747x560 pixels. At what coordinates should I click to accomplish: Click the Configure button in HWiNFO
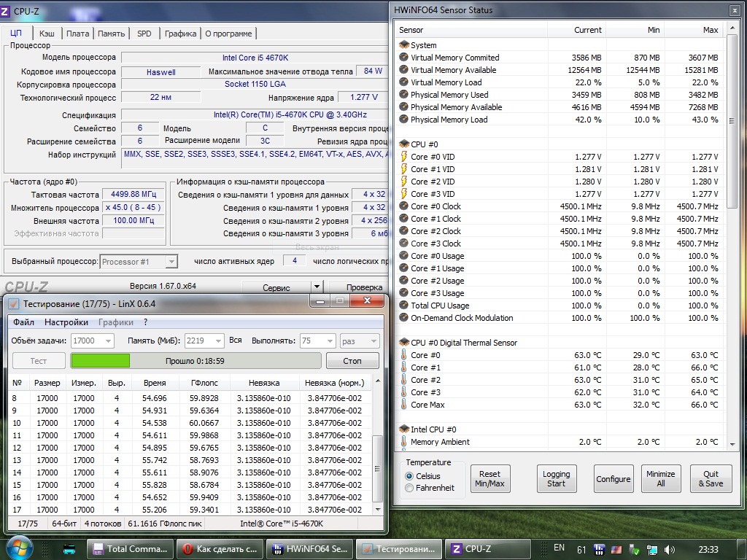point(614,478)
